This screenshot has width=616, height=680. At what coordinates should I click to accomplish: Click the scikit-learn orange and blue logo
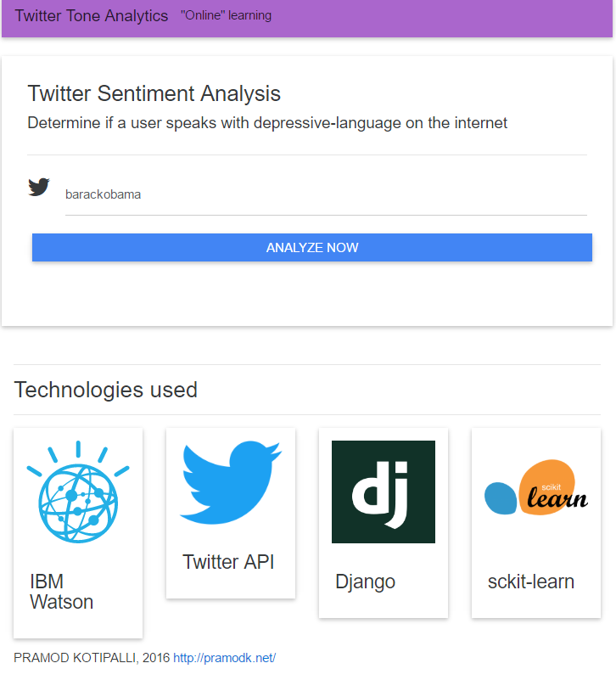[536, 489]
